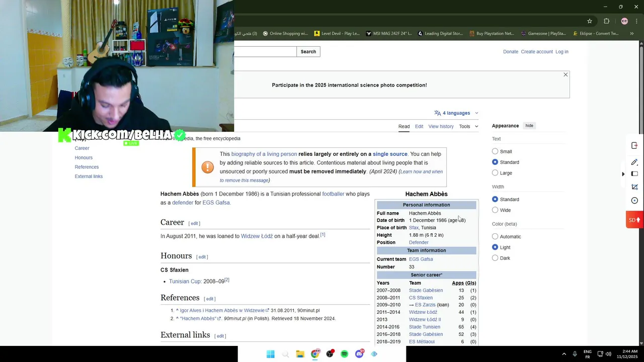Select the crop tool in the side toolbar
This screenshot has width=644, height=362.
point(634,187)
